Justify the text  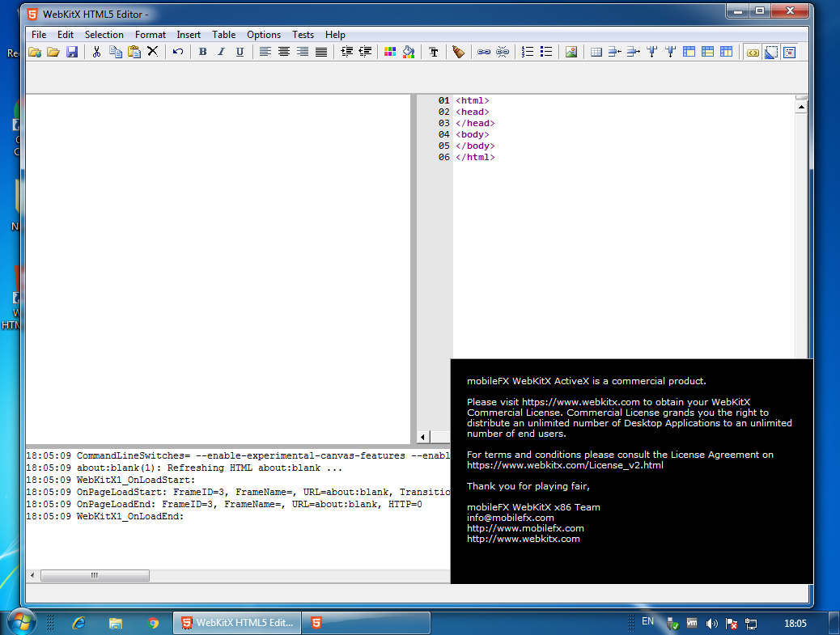point(321,52)
